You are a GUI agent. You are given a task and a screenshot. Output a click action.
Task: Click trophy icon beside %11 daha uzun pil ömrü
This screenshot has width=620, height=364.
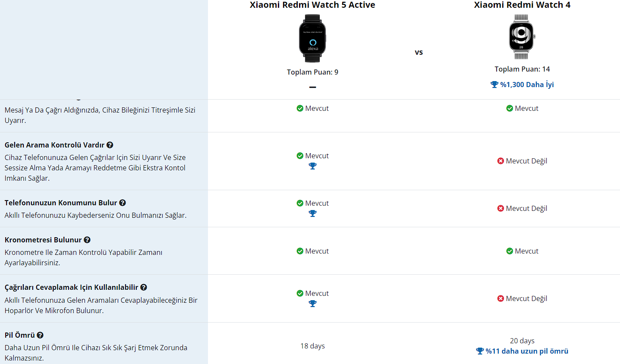coord(480,351)
